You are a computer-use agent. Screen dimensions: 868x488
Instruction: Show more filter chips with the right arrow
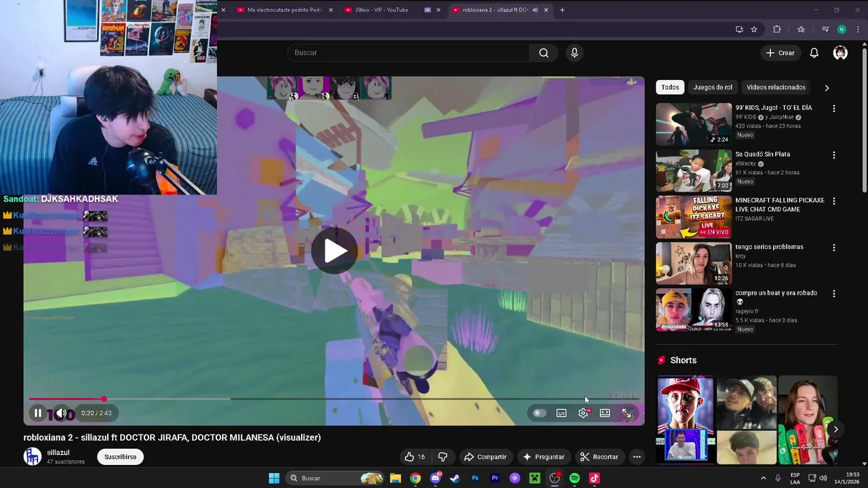pos(827,87)
